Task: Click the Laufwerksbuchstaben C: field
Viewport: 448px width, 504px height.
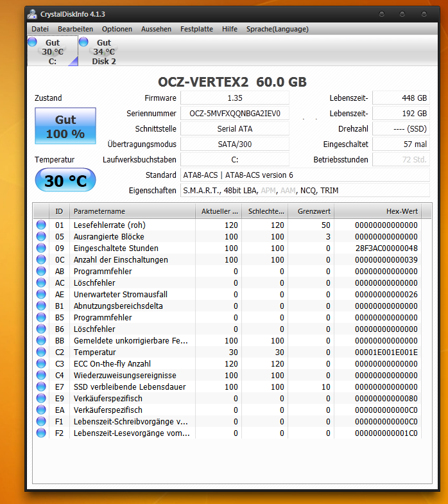Action: [x=235, y=159]
